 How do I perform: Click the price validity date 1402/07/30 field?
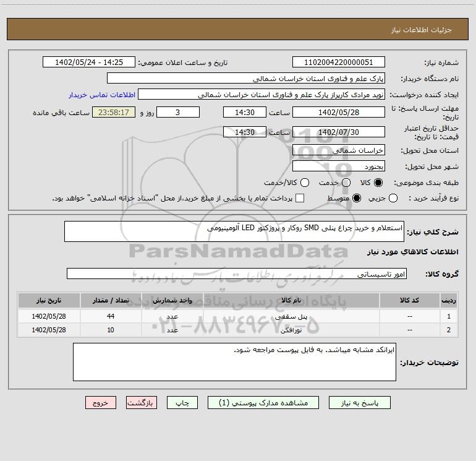tap(339, 132)
